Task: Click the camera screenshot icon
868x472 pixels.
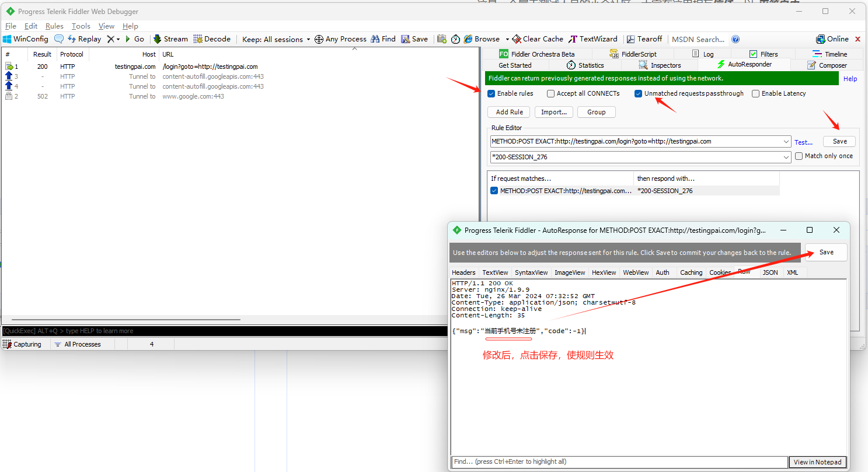Action: 442,39
